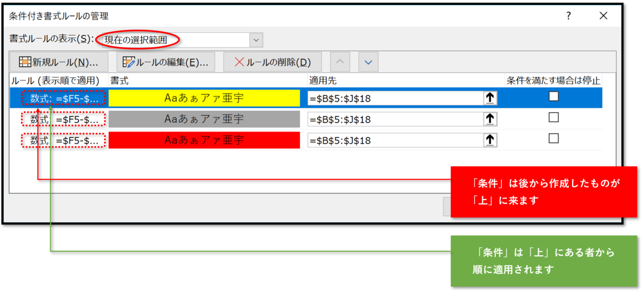Edit applies-to range of red rule

point(396,140)
